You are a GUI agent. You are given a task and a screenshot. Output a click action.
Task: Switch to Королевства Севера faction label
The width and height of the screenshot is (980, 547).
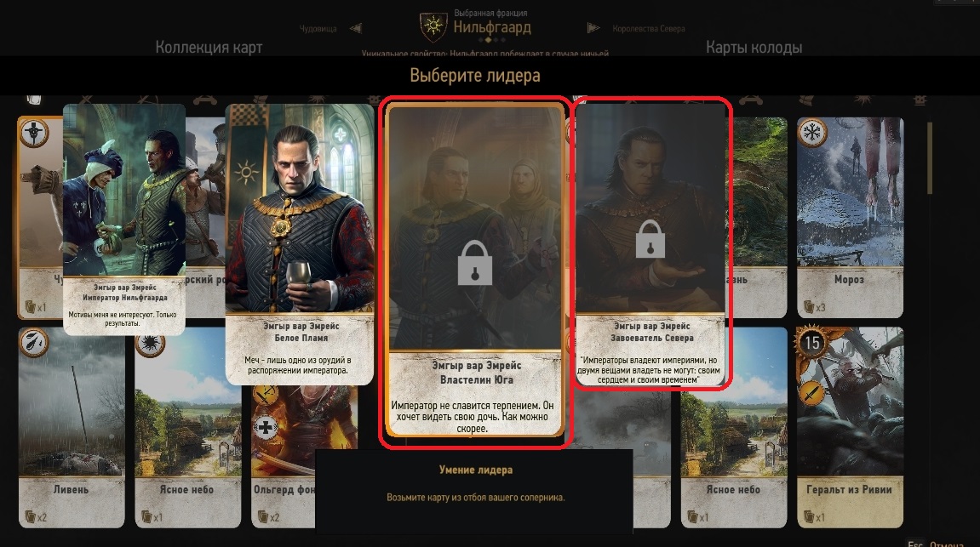(x=649, y=29)
